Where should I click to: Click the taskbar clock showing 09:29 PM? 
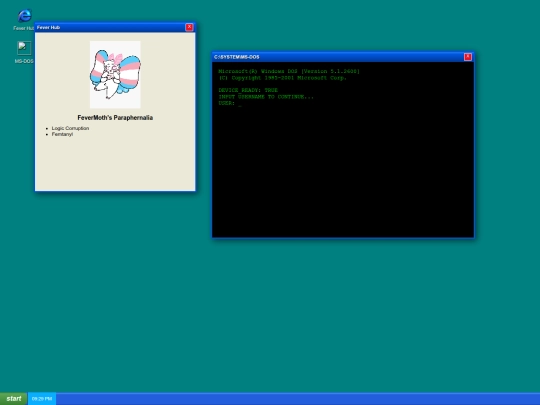[42, 399]
